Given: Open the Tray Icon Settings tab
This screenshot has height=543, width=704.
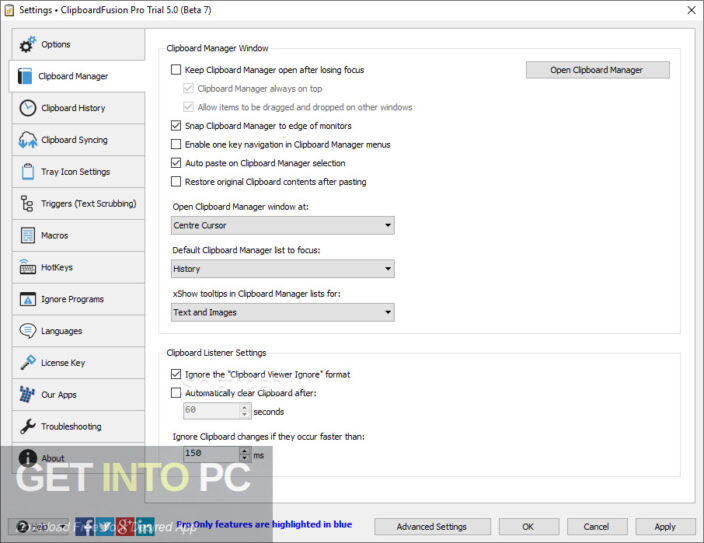Looking at the screenshot, I should pyautogui.click(x=79, y=172).
